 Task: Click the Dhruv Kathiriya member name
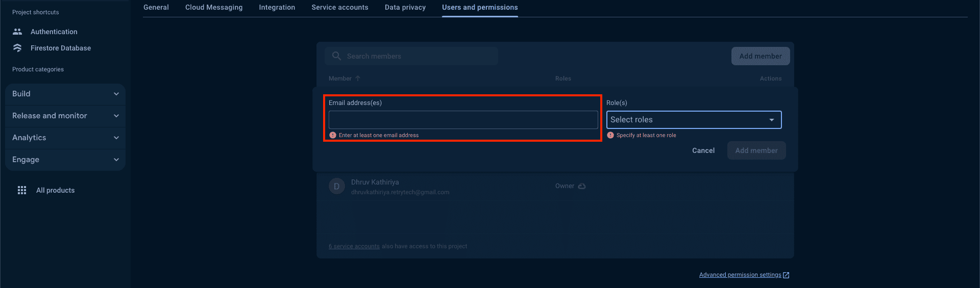pos(375,182)
